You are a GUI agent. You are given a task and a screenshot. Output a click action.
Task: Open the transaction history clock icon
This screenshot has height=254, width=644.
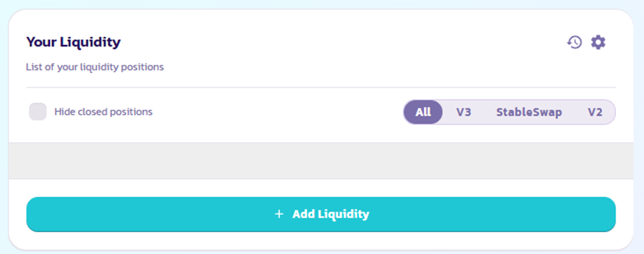pos(574,42)
